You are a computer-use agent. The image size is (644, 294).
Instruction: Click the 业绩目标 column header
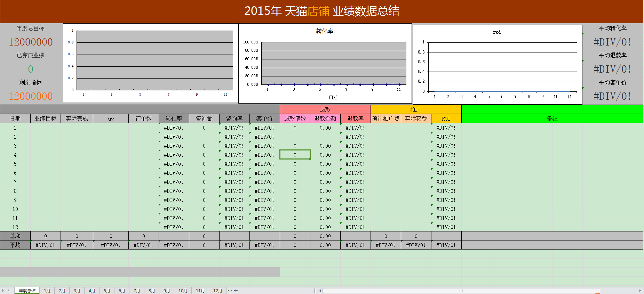click(x=46, y=119)
